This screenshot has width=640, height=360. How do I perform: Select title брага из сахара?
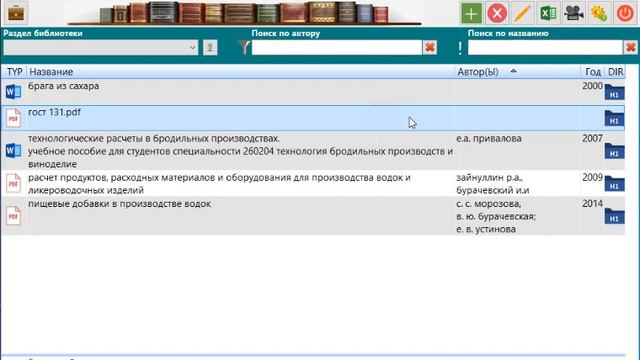64,86
